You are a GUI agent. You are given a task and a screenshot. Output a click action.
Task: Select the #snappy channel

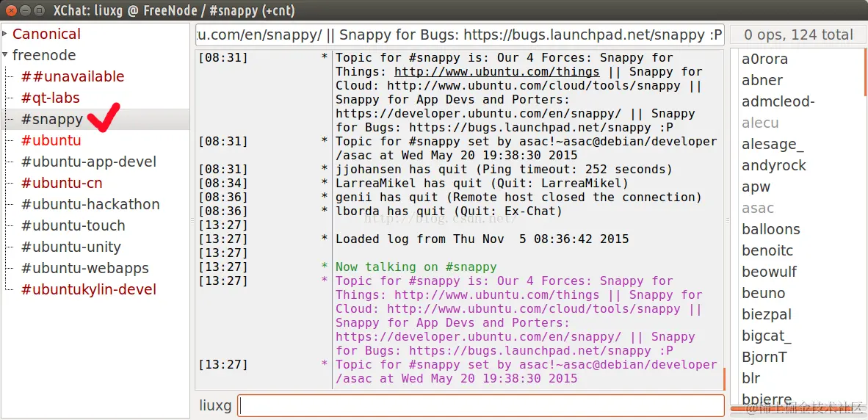tap(52, 120)
